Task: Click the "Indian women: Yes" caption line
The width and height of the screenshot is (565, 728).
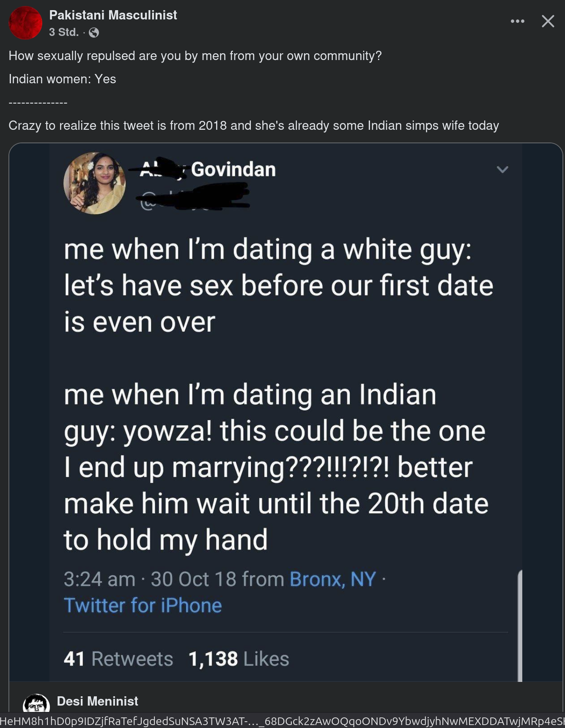Action: pyautogui.click(x=62, y=79)
